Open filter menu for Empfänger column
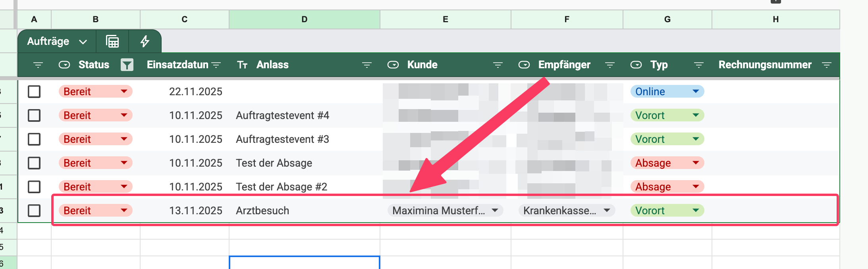 610,65
